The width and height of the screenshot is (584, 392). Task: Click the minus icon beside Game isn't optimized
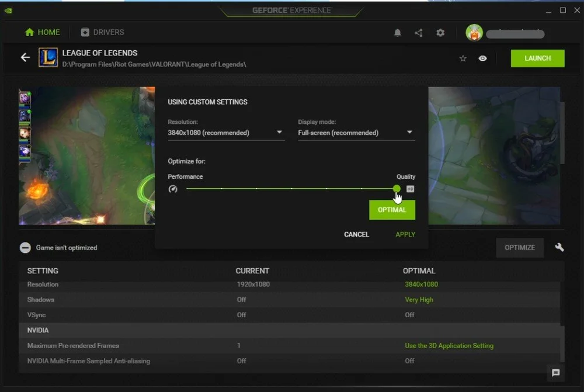(25, 247)
